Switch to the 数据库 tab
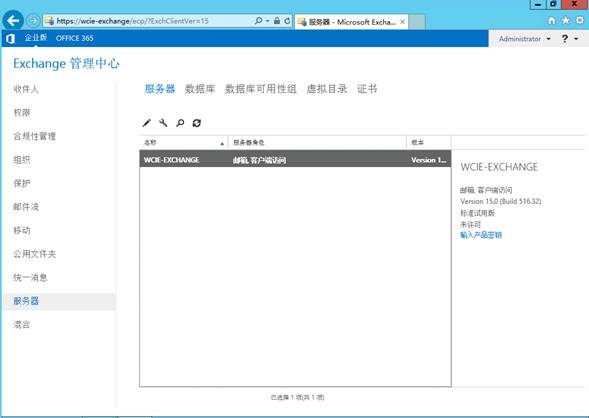Screen dimensions: 589x418 [200, 89]
